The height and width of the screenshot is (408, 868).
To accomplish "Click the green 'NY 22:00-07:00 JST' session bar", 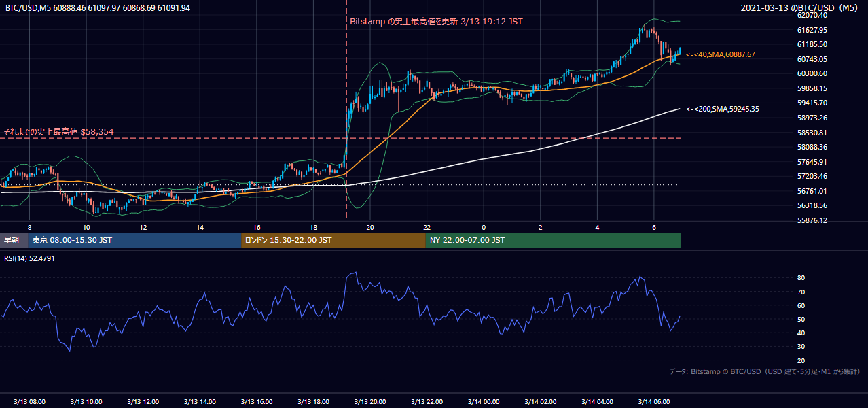I will [554, 240].
